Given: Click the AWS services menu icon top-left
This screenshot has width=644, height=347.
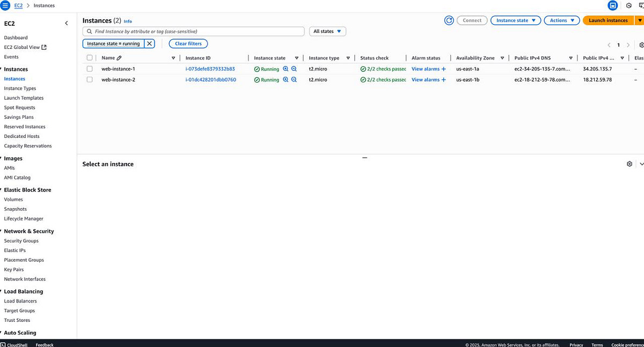Looking at the screenshot, I should point(5,5).
